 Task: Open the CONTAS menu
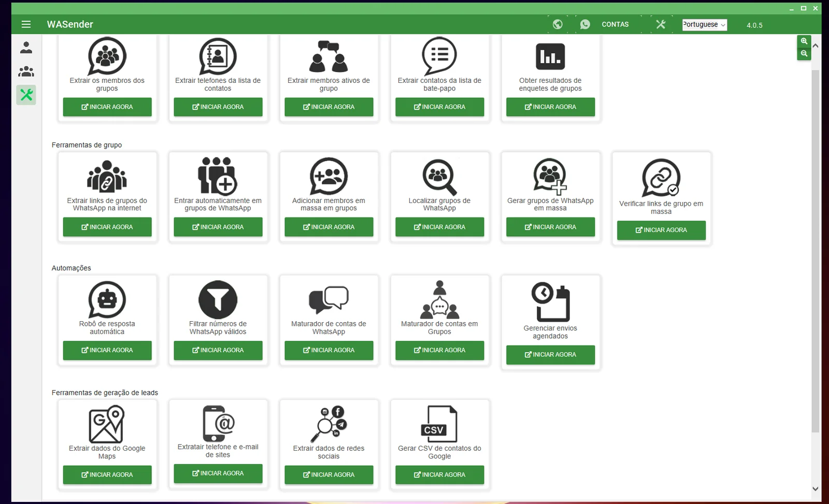(x=615, y=24)
